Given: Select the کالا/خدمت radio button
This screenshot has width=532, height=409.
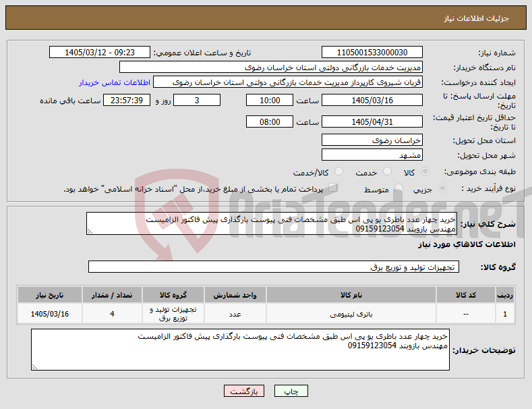Looking at the screenshot, I should coord(338,171).
